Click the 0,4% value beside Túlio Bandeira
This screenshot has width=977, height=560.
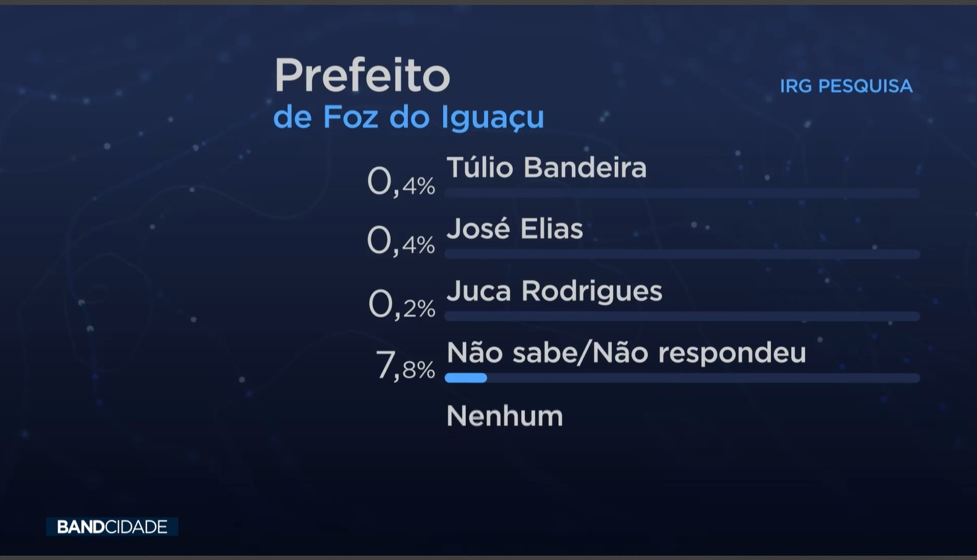tap(401, 183)
